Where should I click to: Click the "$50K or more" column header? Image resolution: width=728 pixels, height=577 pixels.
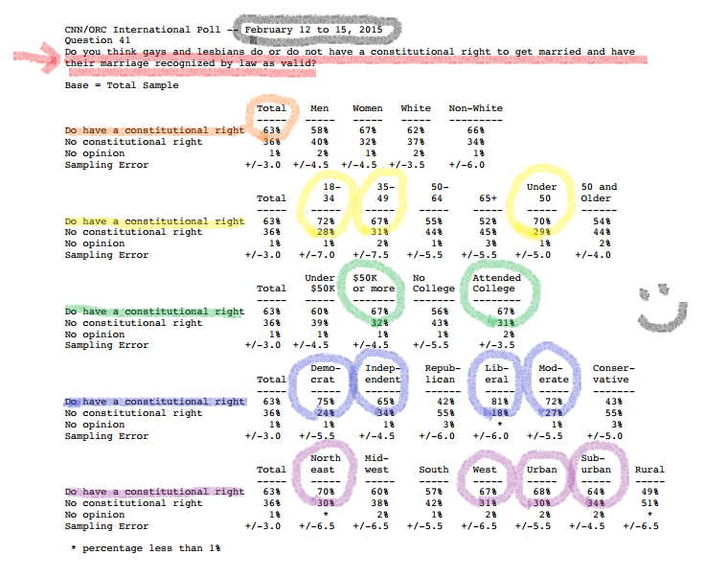pos(374,283)
